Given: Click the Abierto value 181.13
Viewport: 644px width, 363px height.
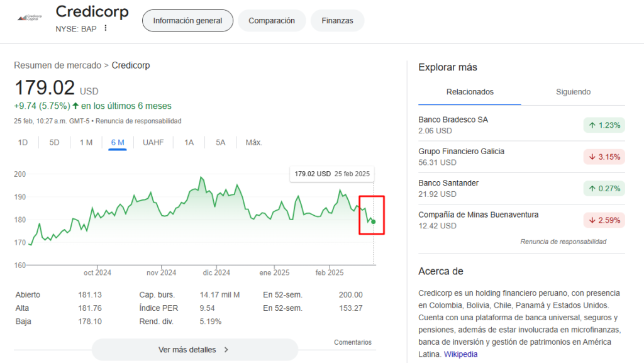Looking at the screenshot, I should click(90, 295).
